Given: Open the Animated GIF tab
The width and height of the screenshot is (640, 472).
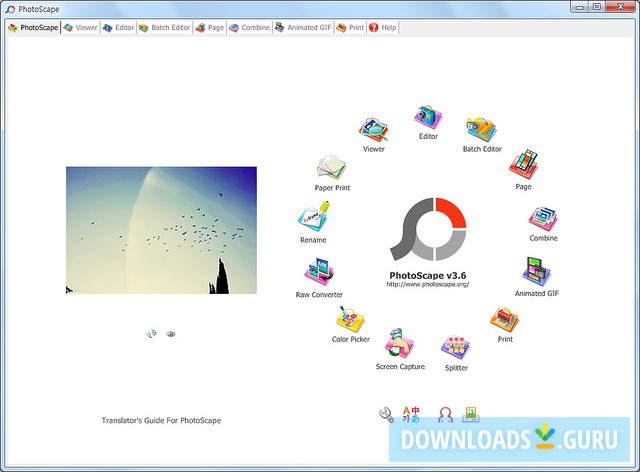Looking at the screenshot, I should point(303,28).
